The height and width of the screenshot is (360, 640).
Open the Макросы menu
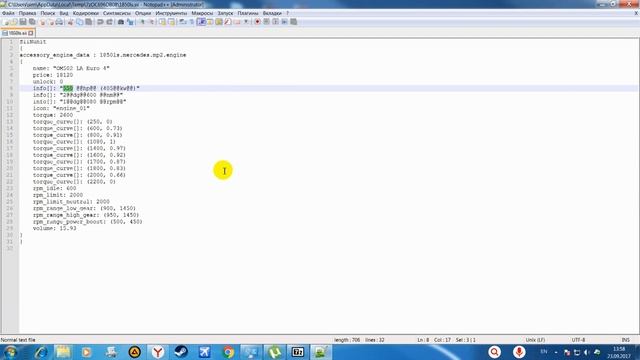(202, 13)
